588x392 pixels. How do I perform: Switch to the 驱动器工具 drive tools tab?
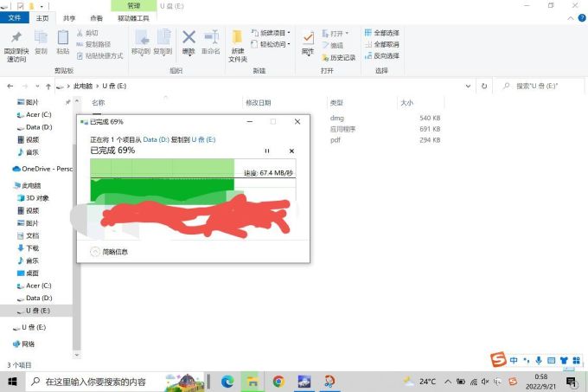click(133, 18)
